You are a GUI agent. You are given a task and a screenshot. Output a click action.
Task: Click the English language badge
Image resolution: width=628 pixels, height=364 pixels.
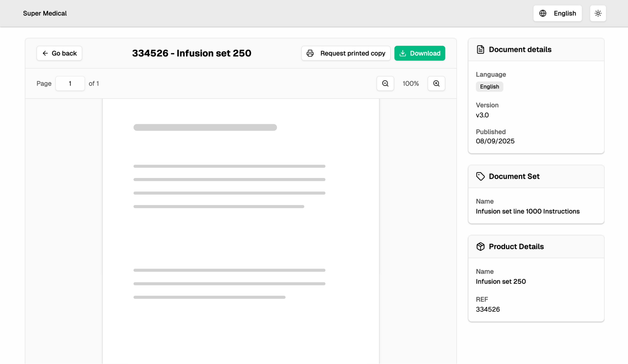point(489,87)
